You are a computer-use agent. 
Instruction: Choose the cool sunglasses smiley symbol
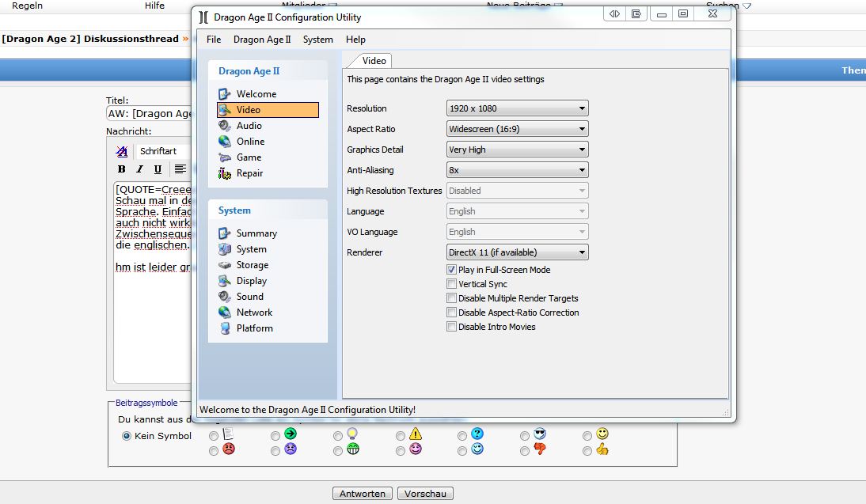(525, 436)
